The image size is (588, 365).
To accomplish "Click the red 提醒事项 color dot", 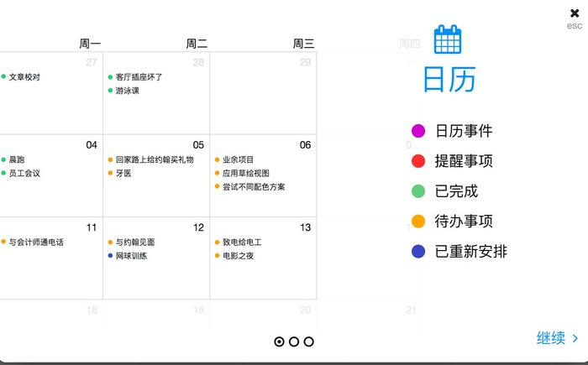I will 417,161.
